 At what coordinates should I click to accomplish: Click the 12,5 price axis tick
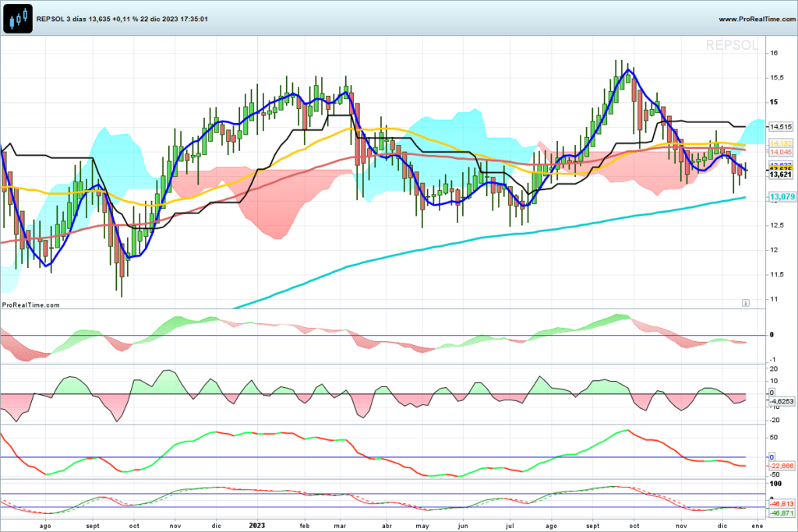click(777, 225)
